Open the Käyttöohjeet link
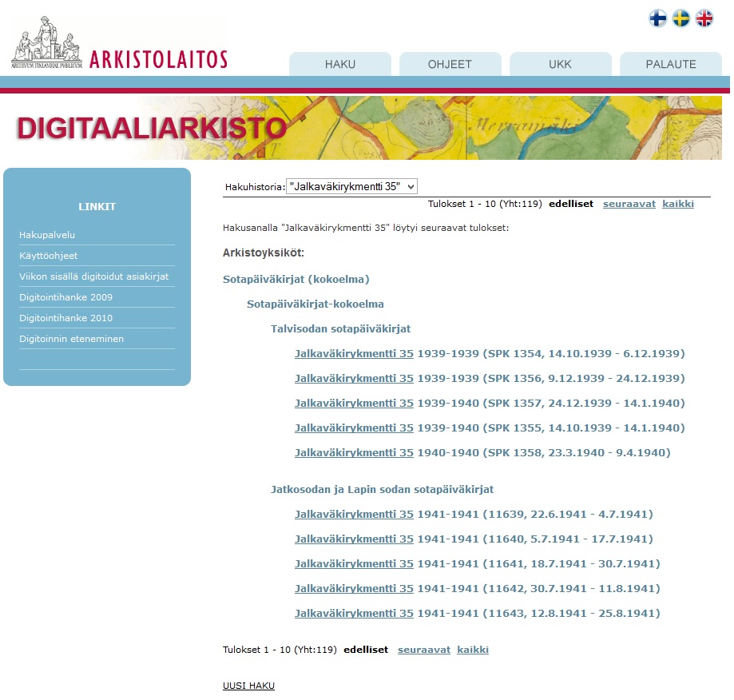 click(x=50, y=257)
